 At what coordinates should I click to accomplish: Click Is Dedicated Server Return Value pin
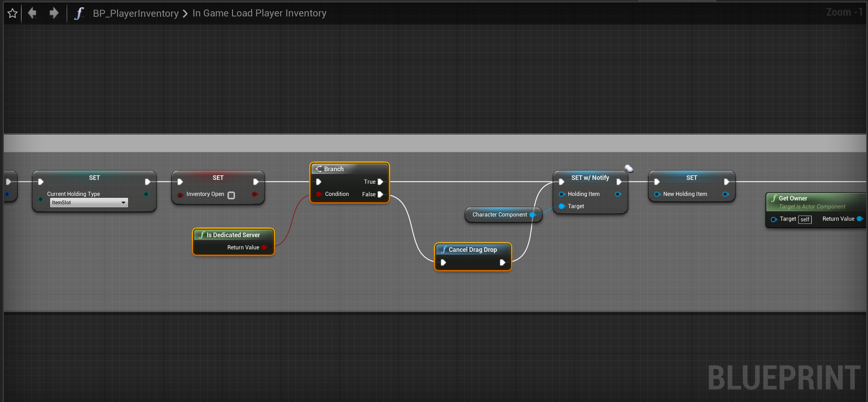[x=264, y=247]
